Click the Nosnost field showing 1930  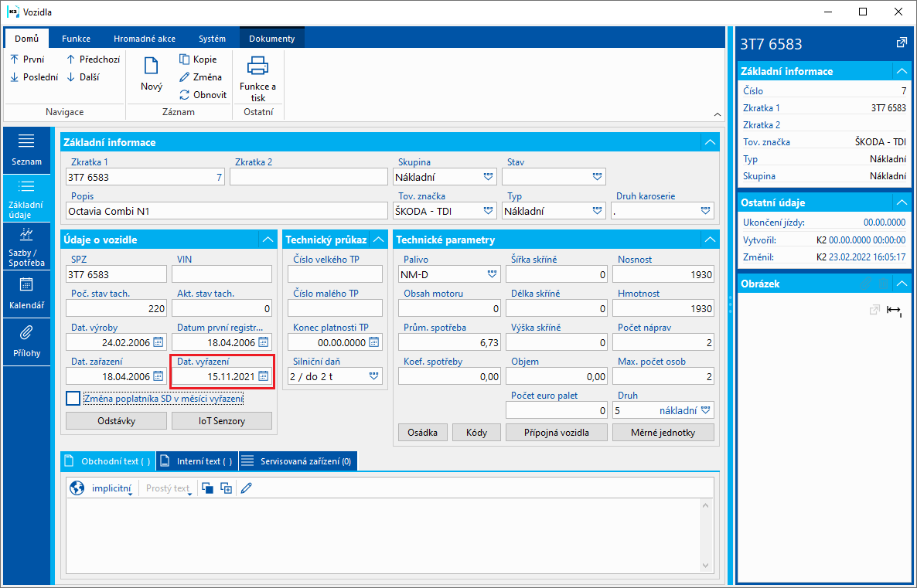coord(663,274)
